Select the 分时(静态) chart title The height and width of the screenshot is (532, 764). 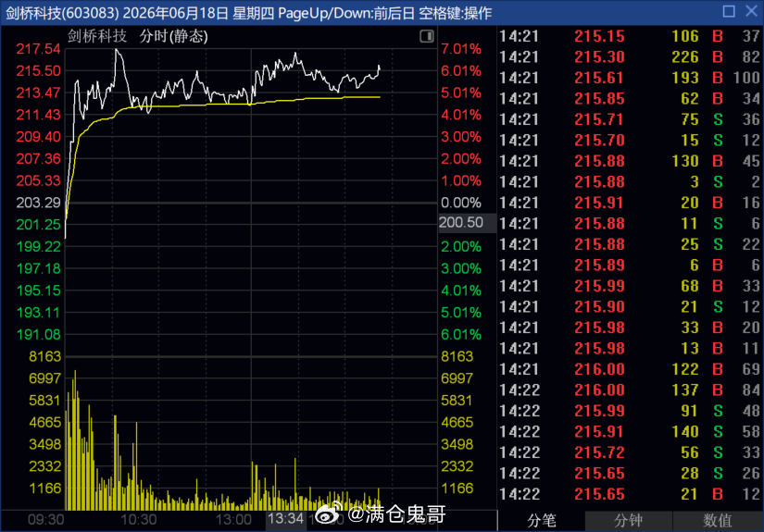(x=174, y=36)
